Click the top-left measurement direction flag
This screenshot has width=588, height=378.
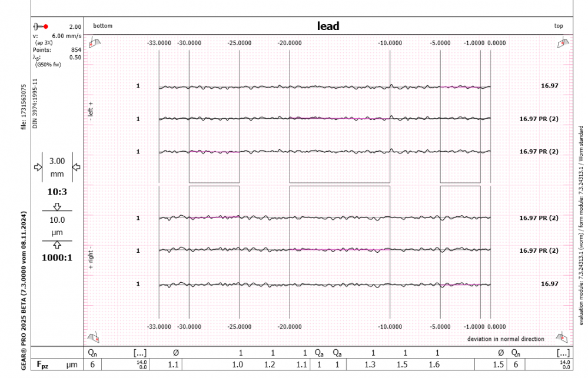tap(95, 43)
